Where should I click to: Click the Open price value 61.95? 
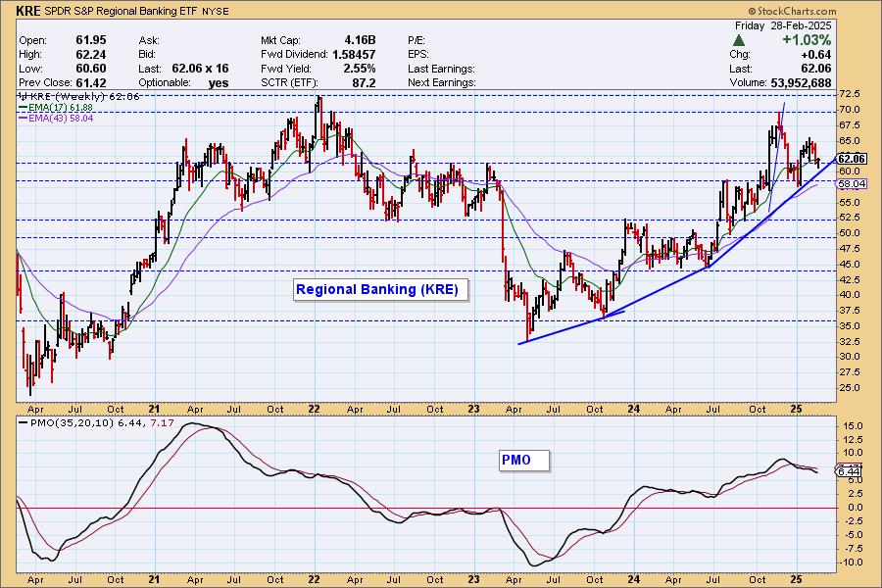[x=90, y=40]
